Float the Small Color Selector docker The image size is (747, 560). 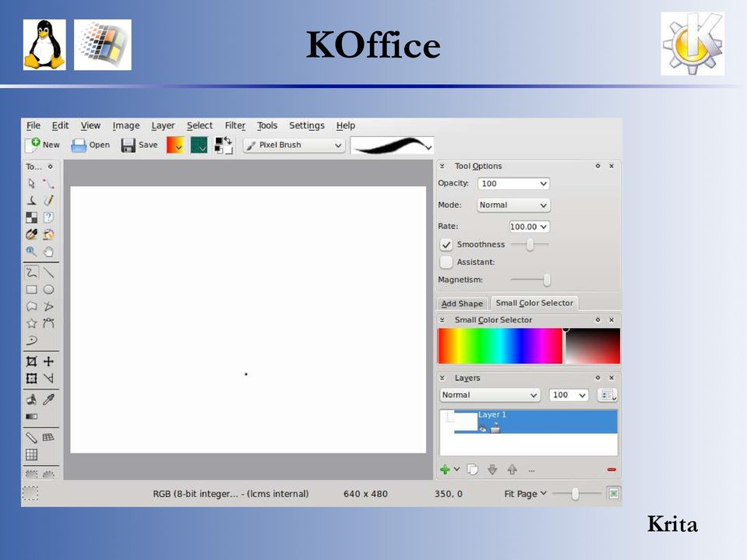pyautogui.click(x=598, y=320)
